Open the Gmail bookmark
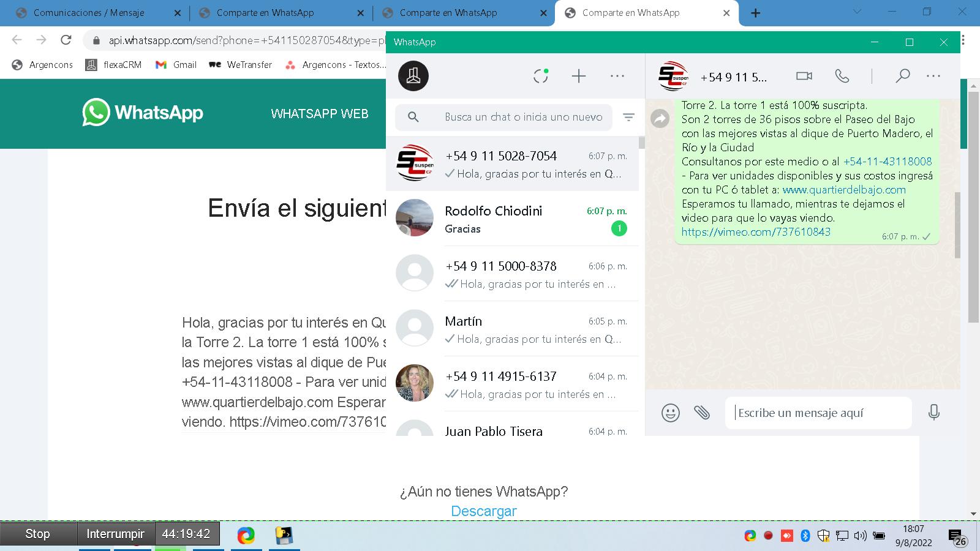 (x=176, y=65)
